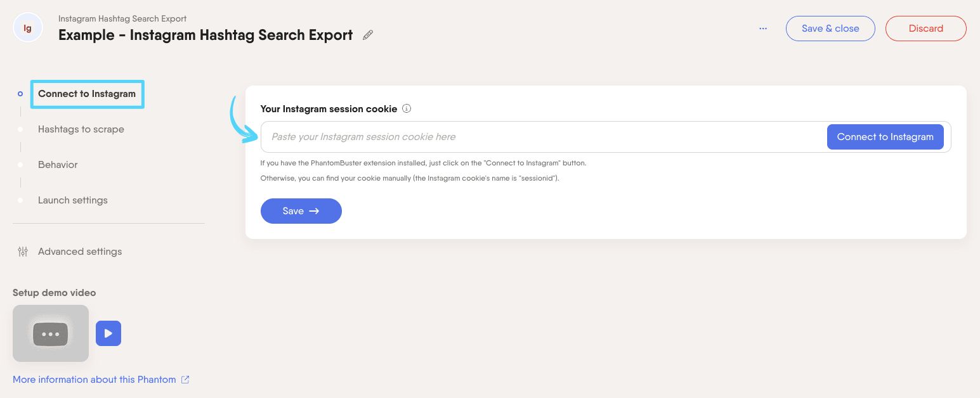Click the Save button with arrow
Image resolution: width=980 pixels, height=398 pixels.
301,211
